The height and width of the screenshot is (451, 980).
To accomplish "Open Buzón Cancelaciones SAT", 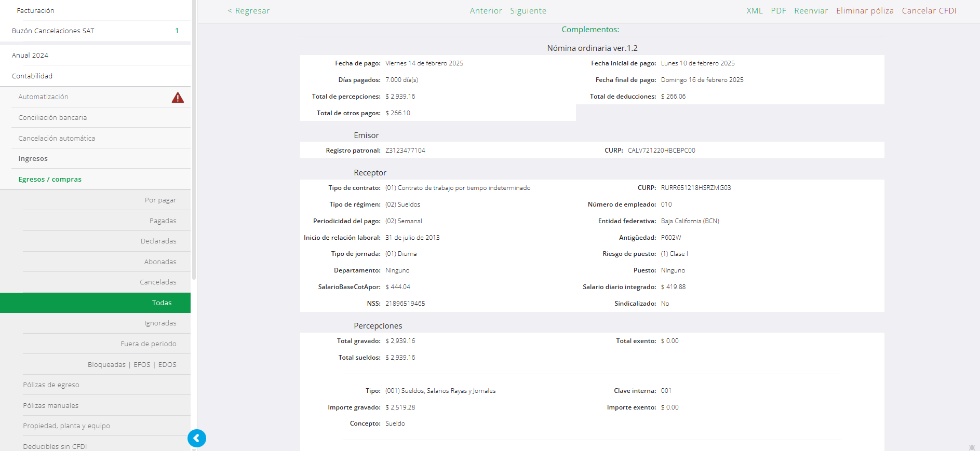I will pyautogui.click(x=53, y=31).
